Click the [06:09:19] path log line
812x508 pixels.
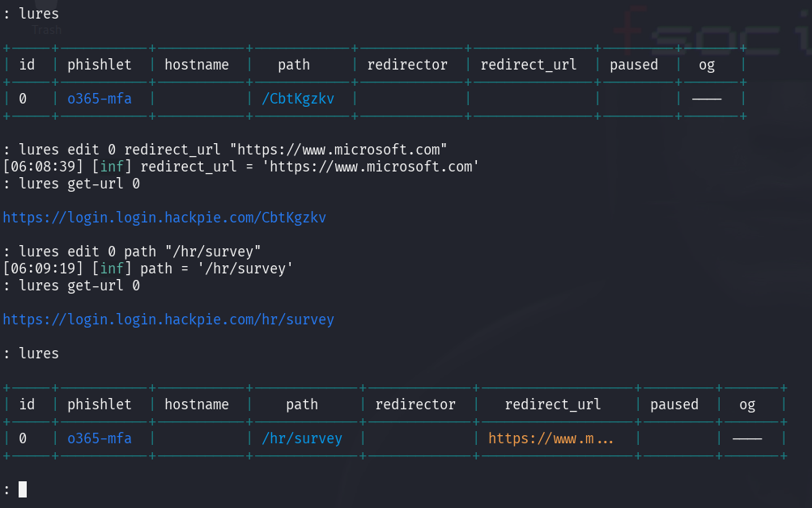coord(148,269)
